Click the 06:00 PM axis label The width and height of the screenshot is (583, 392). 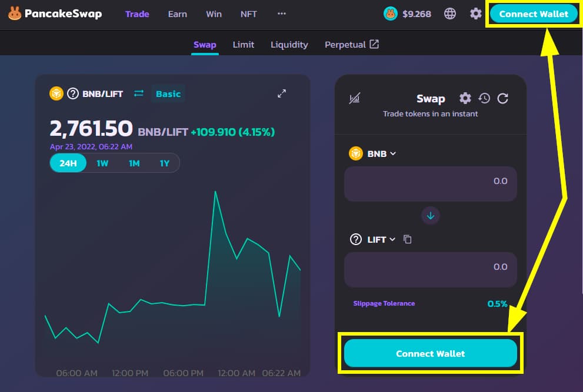point(184,373)
